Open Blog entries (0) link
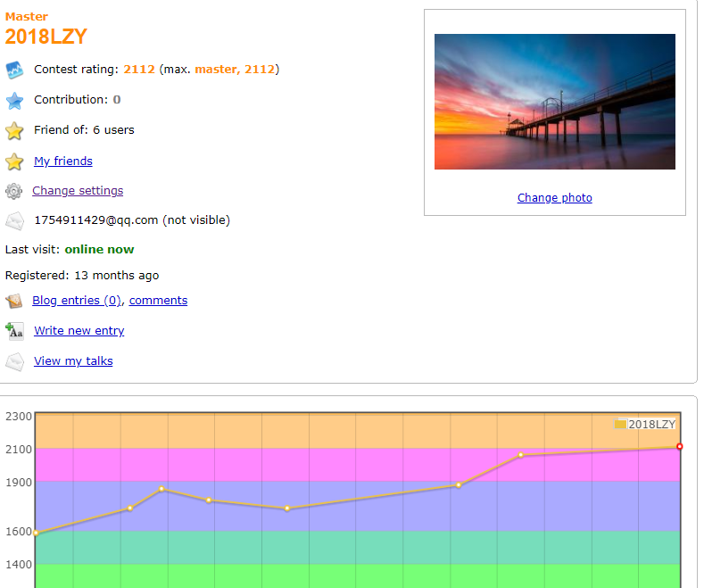Viewport: 704px width, 588px height. [x=77, y=300]
